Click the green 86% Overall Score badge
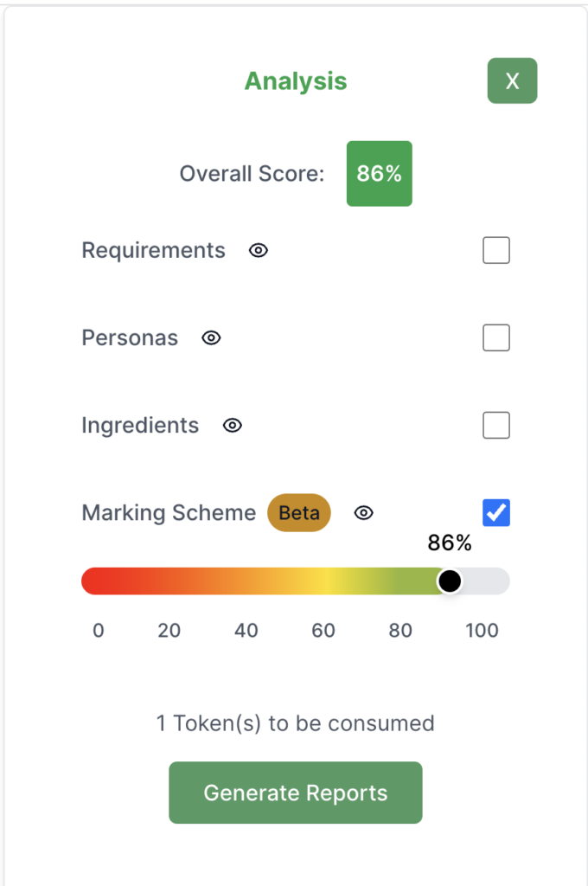Viewport: 588px width, 886px height. (379, 174)
